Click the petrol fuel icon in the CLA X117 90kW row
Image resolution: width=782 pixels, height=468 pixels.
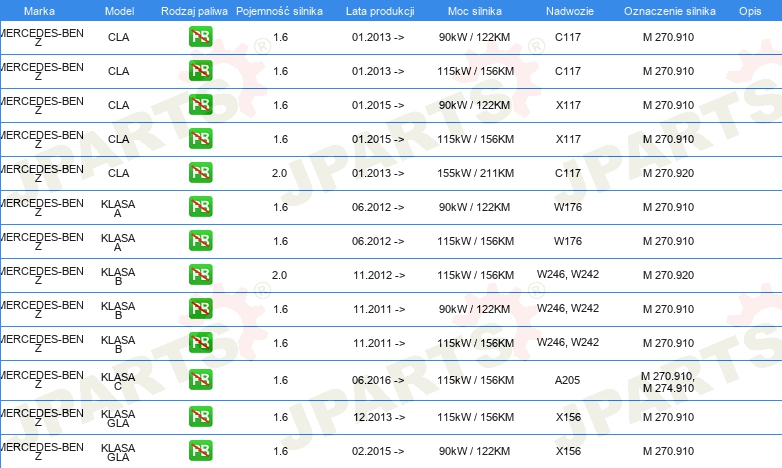coord(200,105)
